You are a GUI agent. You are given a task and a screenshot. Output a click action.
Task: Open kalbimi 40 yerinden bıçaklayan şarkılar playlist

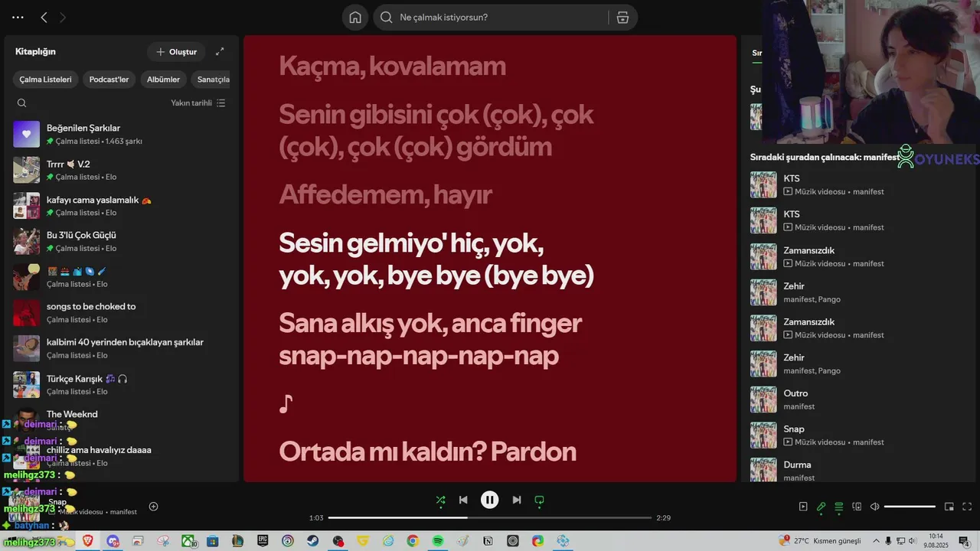[x=122, y=348]
